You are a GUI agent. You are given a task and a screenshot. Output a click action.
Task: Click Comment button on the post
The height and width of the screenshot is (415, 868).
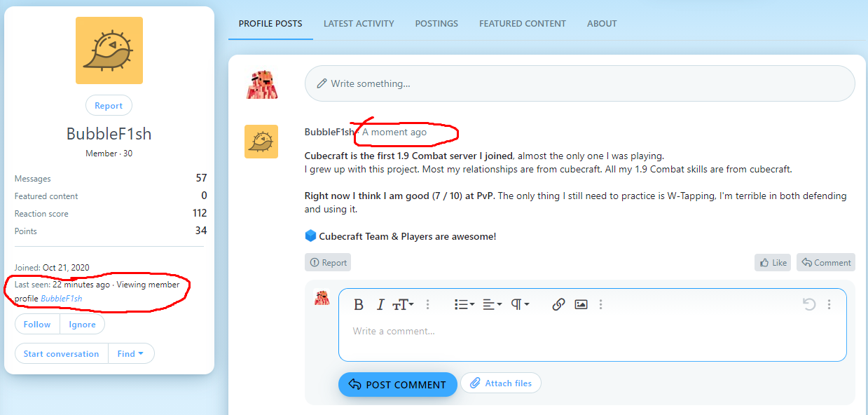point(826,263)
